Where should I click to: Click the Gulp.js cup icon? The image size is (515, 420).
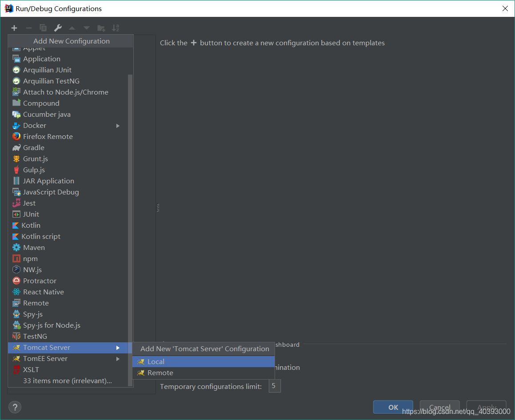(16, 170)
